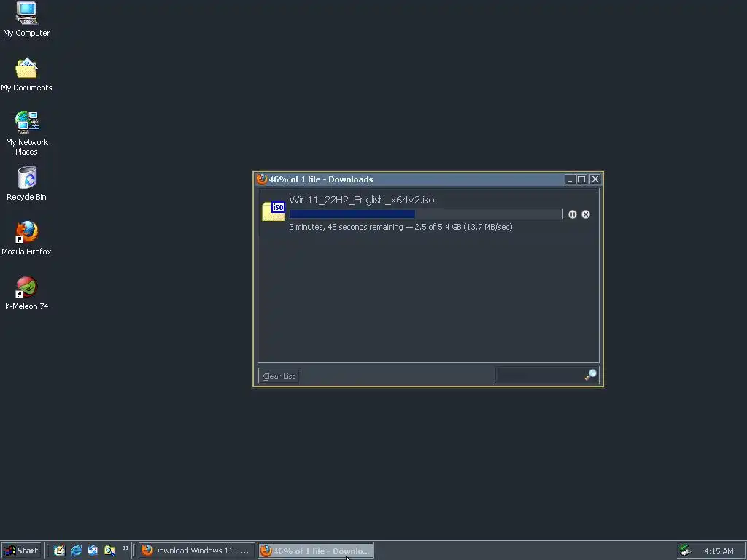The width and height of the screenshot is (747, 560).
Task: Click the Show Desktop quick launch icon
Action: coord(59,551)
